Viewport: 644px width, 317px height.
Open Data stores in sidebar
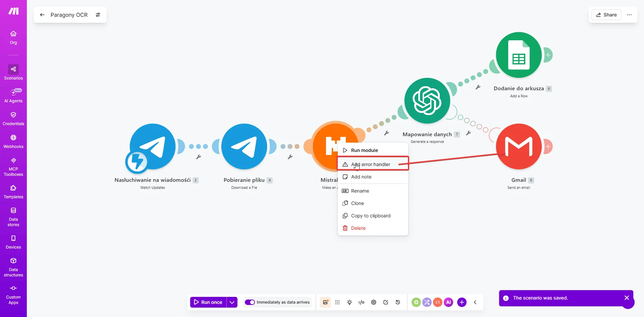point(13,217)
